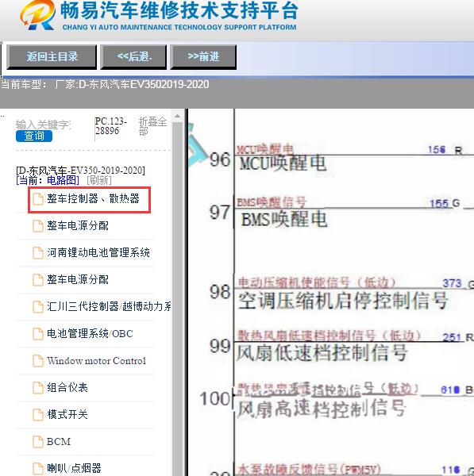
Task: Click the file icon beside Window motor Control
Action: [38, 361]
